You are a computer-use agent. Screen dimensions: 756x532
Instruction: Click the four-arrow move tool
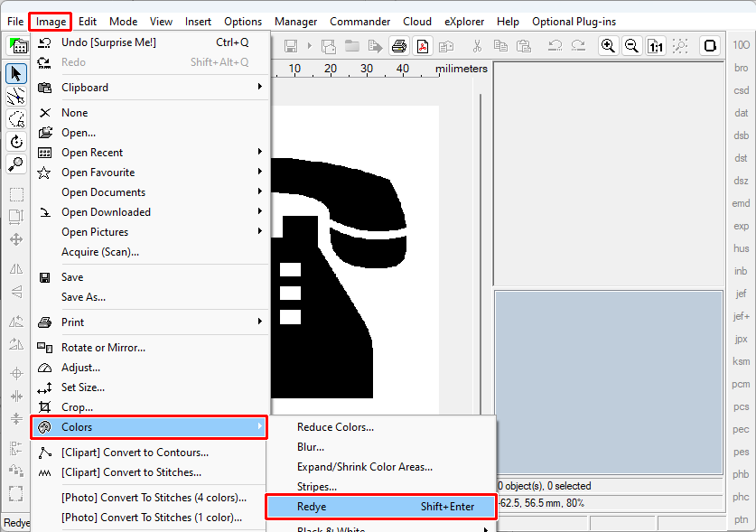coord(16,239)
